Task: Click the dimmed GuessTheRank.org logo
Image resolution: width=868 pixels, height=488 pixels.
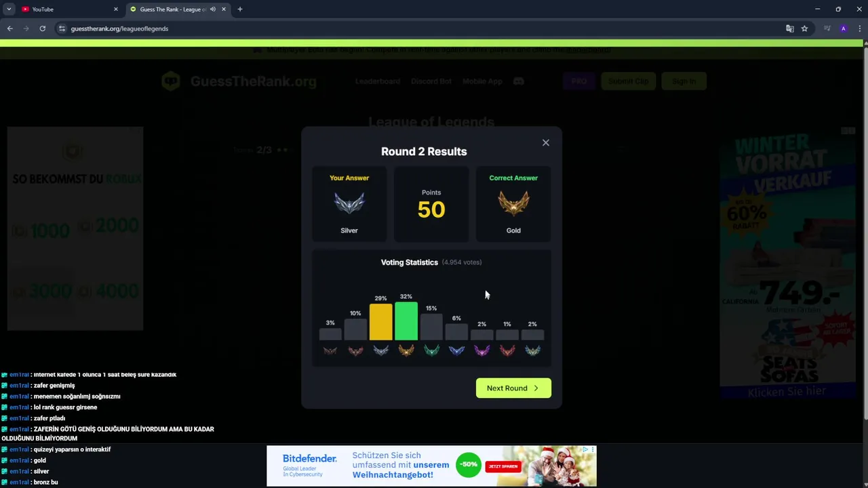Action: [239, 81]
